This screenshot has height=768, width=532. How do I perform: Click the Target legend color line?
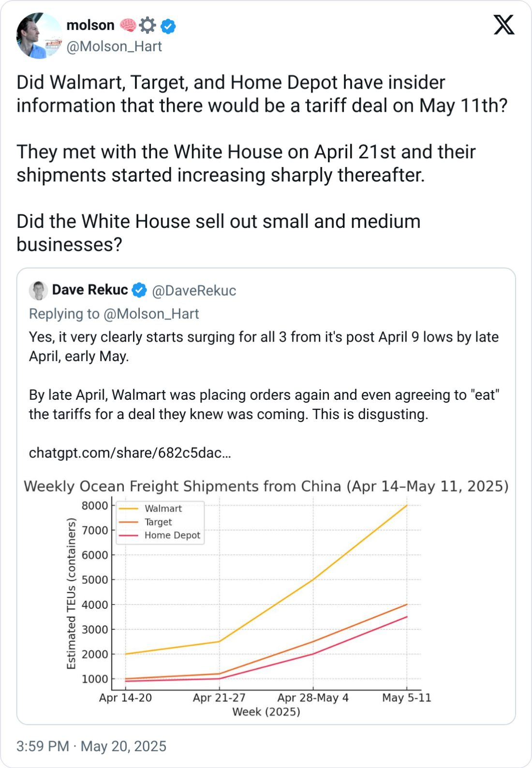129,522
